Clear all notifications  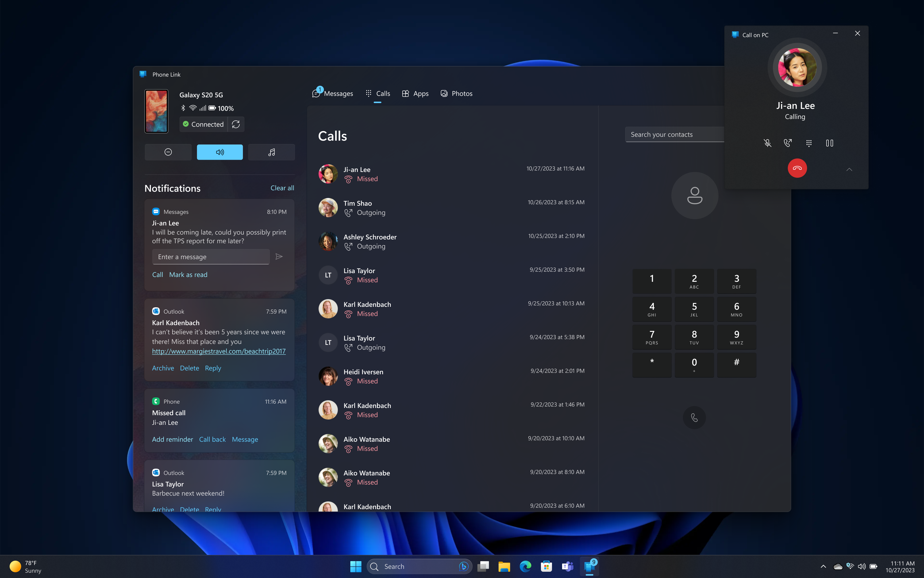(282, 188)
